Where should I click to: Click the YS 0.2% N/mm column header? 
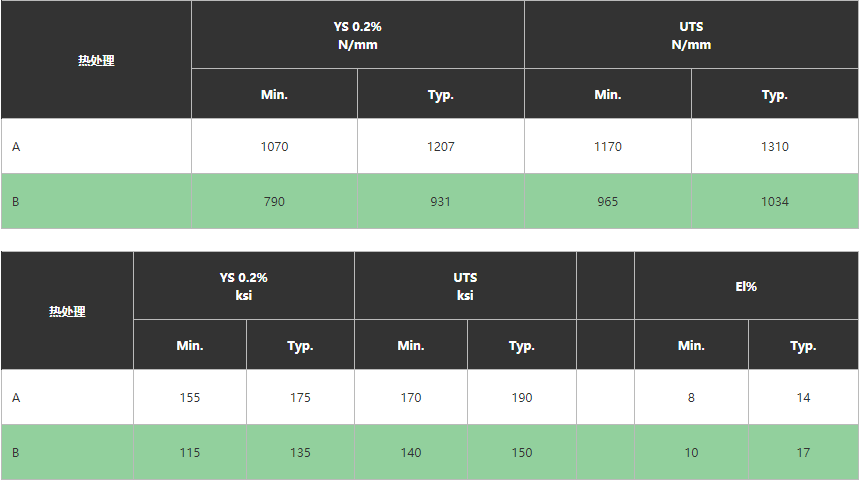(x=357, y=35)
